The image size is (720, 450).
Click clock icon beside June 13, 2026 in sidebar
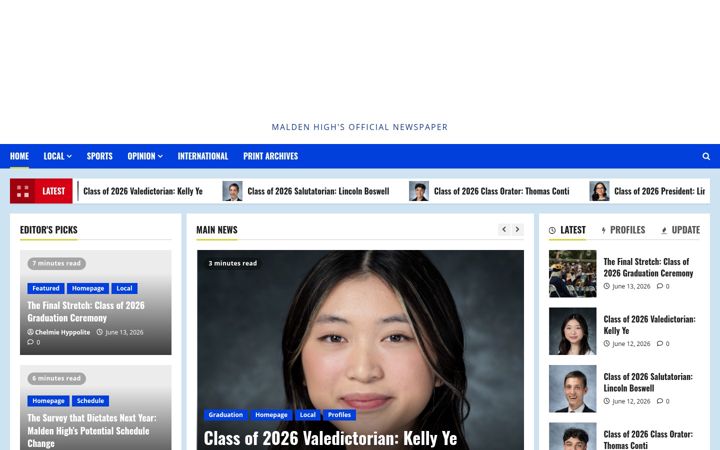tap(607, 286)
